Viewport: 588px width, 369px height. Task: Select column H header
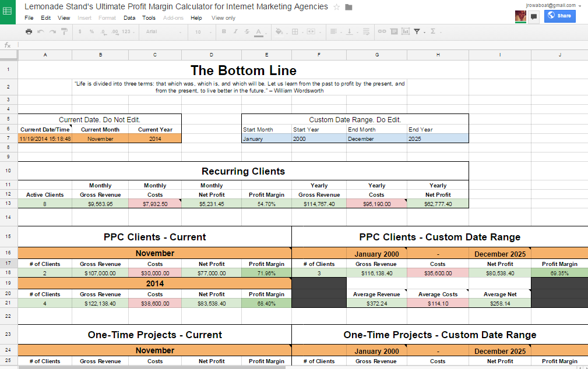(438, 55)
